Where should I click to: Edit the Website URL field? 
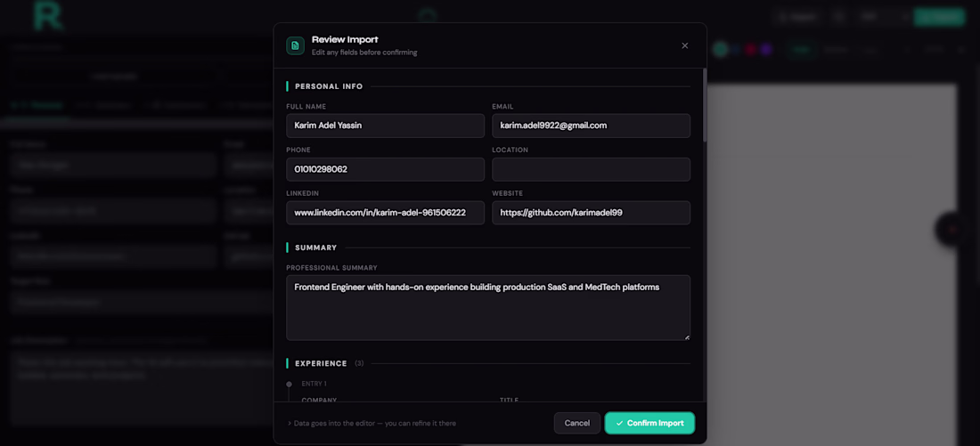[591, 213]
